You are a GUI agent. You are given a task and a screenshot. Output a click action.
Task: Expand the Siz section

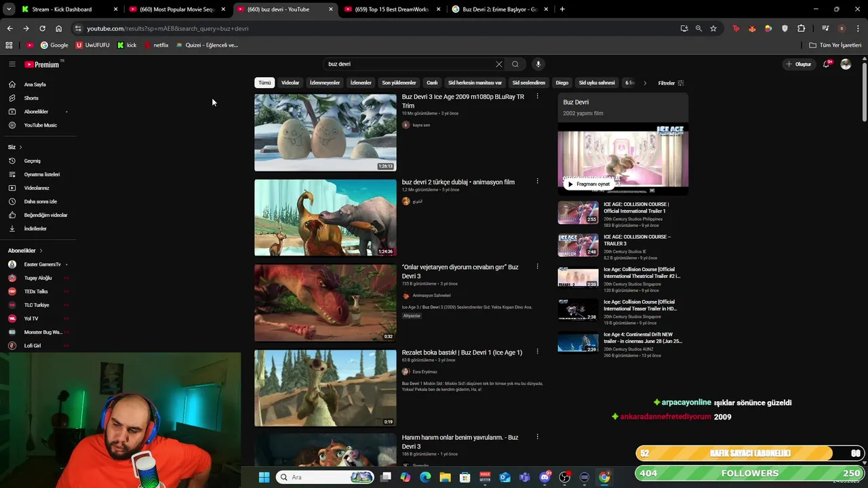(15, 147)
